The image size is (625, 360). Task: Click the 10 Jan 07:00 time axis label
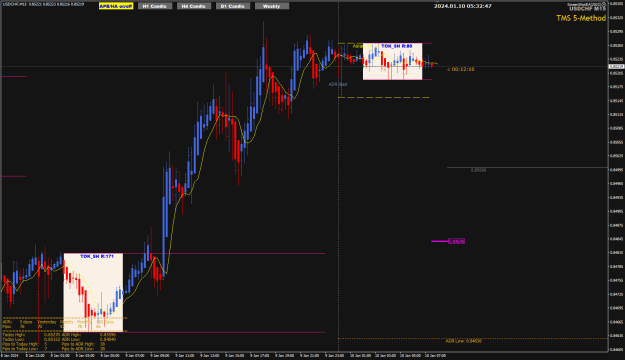pyautogui.click(x=435, y=355)
